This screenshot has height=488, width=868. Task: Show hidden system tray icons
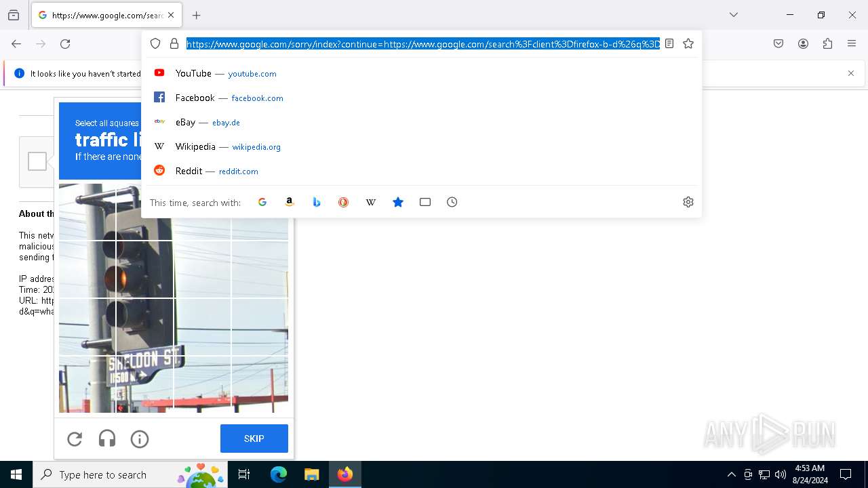coord(731,474)
